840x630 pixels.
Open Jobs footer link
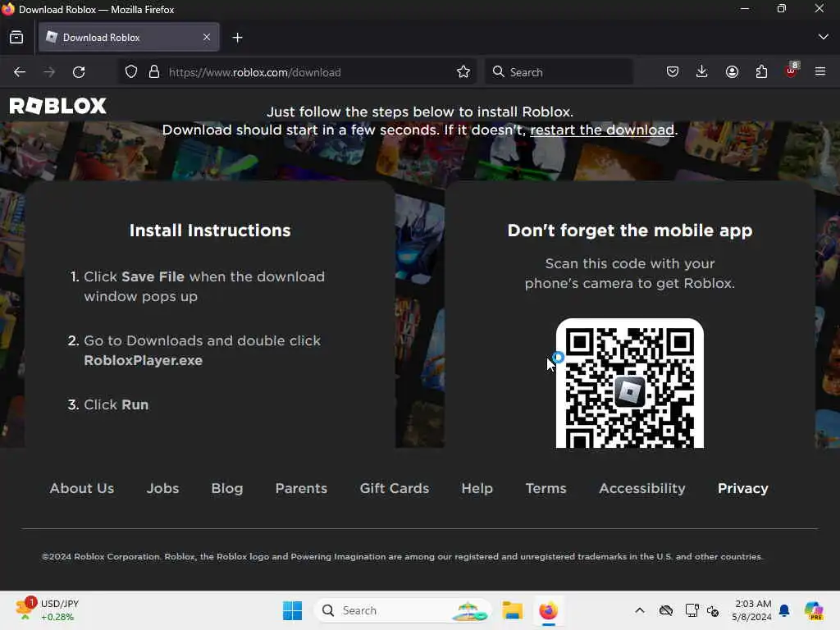[x=163, y=489]
